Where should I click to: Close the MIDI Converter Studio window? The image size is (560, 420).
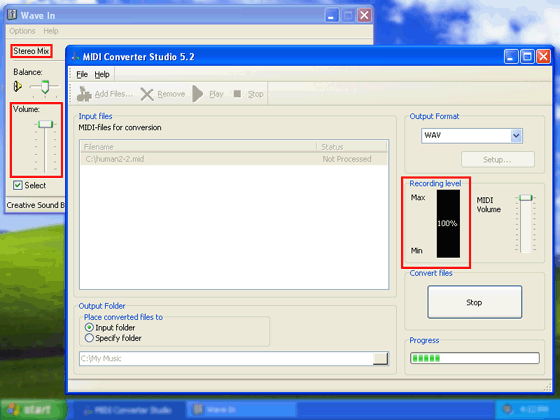544,56
